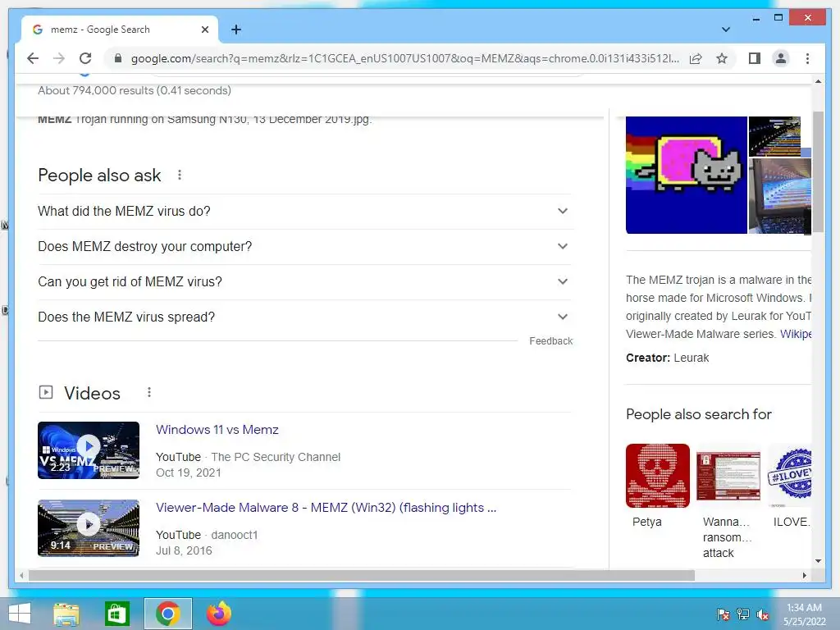
Task: Go back to previous page in Chrome
Action: click(x=33, y=58)
